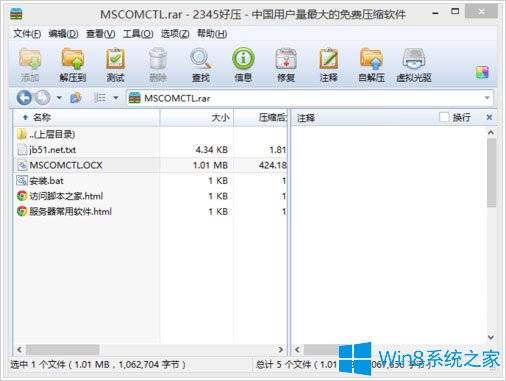The image size is (506, 381).
Task: Click the folder-up navigation icon
Action: pos(76,98)
